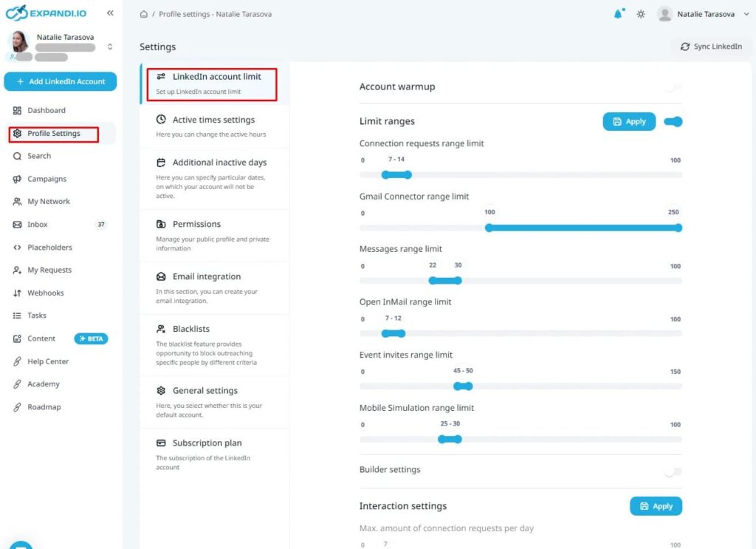The height and width of the screenshot is (549, 756).
Task: Click the Sync LinkedIn button
Action: click(x=711, y=47)
